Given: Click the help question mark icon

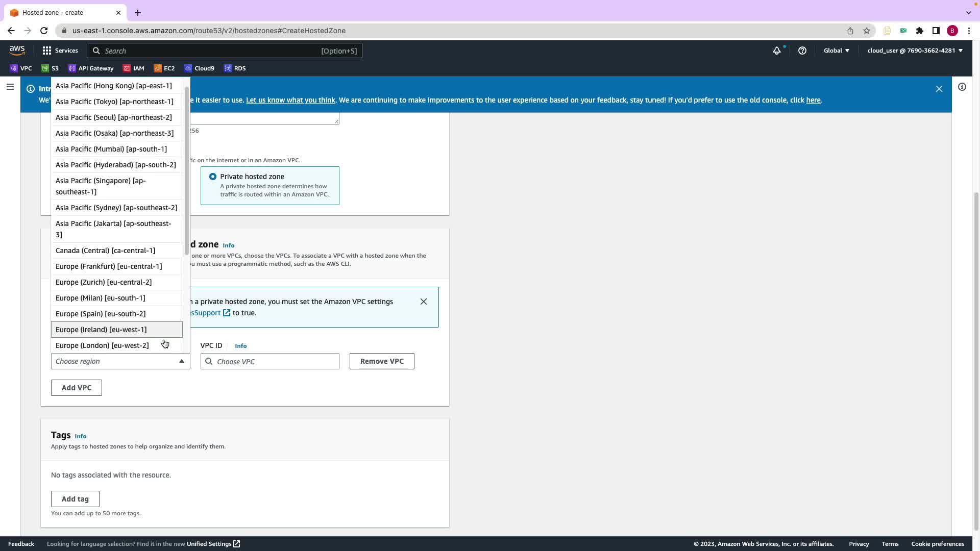Looking at the screenshot, I should click(802, 51).
